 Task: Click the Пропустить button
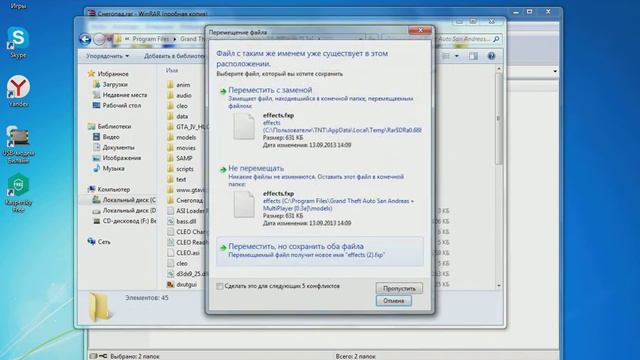[x=399, y=288]
